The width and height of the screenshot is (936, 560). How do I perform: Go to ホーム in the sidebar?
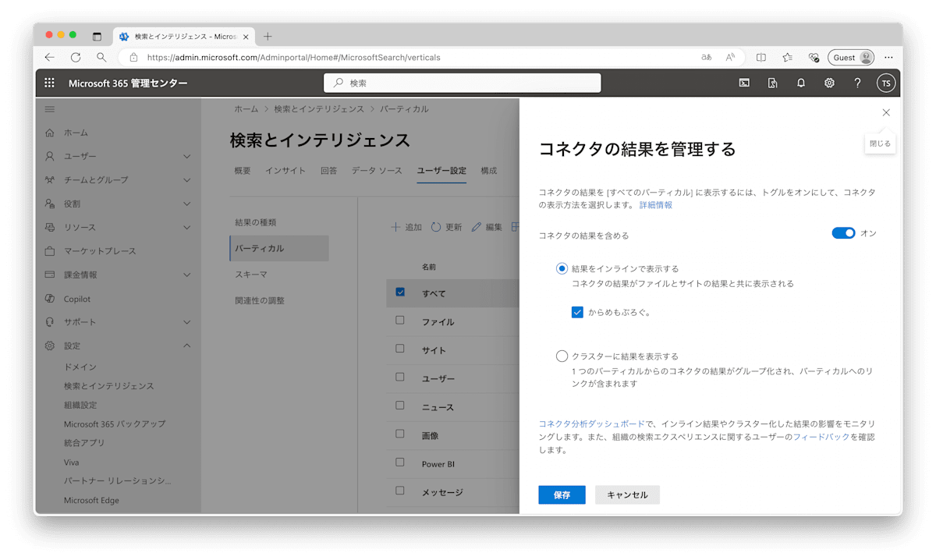coord(76,133)
